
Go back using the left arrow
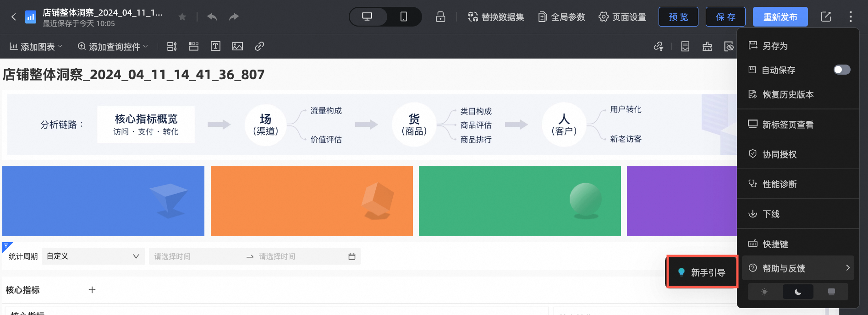tap(14, 17)
